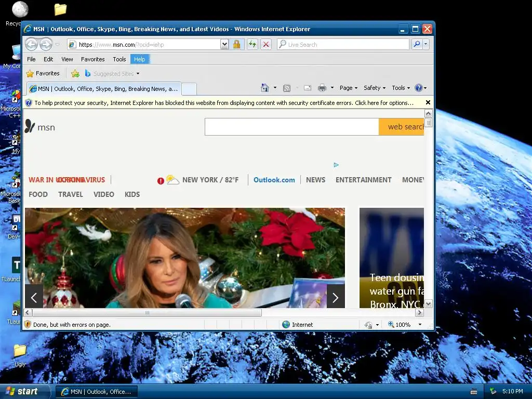Screen dimensions: 532x399
Task: Open the search provider dropdown arrow
Action: coord(425,44)
